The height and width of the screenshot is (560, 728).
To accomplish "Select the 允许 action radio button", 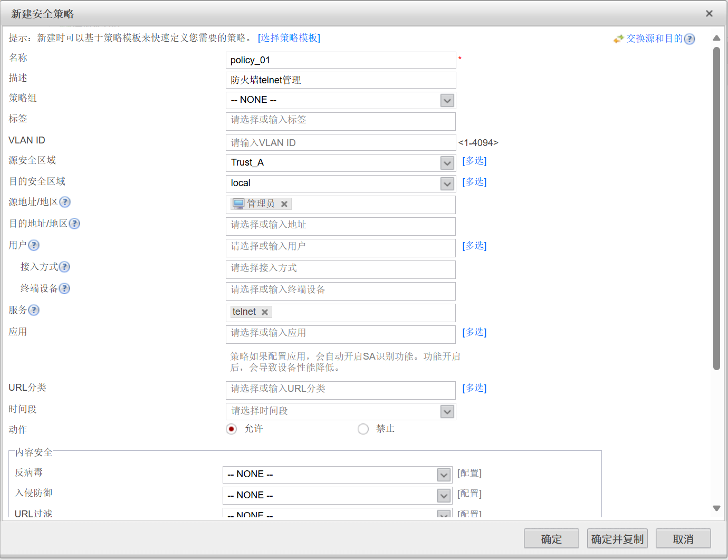I will click(x=231, y=429).
